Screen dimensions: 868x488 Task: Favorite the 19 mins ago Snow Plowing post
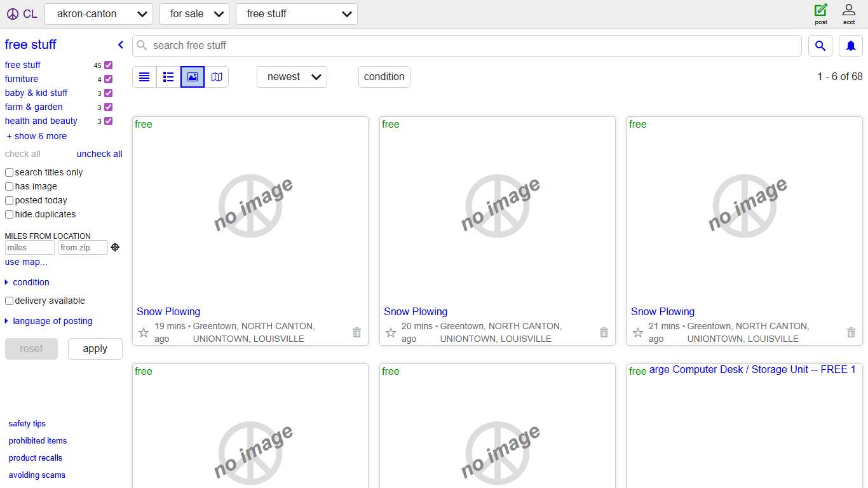[x=144, y=332]
